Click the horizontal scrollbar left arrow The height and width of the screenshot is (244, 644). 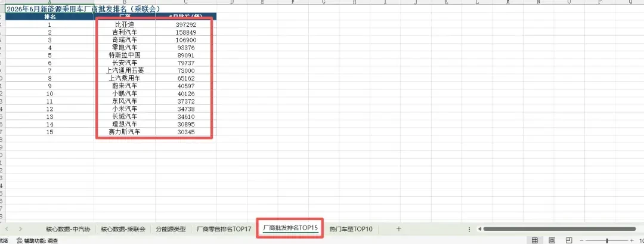tap(479, 229)
